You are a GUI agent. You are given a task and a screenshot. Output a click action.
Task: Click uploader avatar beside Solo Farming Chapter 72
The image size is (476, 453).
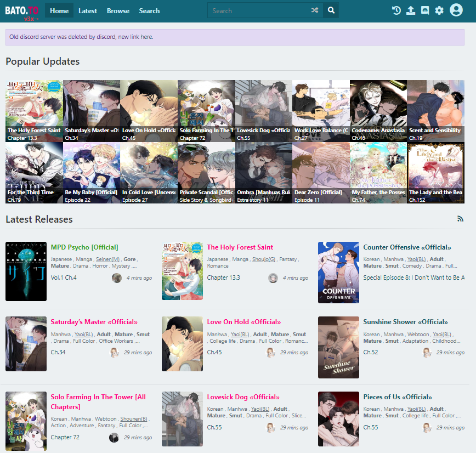(114, 438)
